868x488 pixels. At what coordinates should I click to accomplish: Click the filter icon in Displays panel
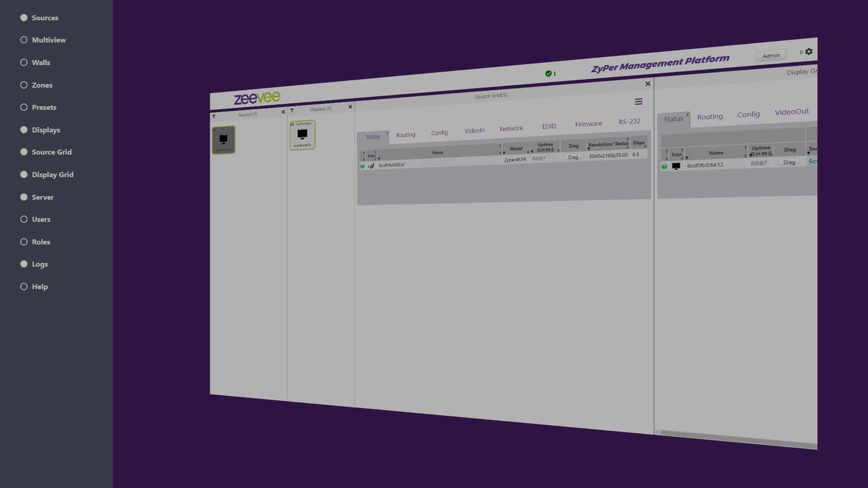click(292, 111)
